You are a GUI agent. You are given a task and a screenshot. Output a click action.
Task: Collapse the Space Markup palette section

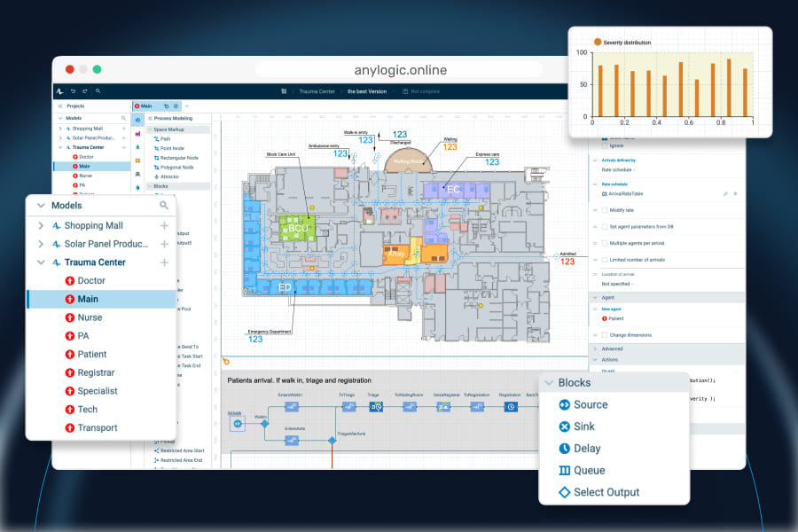(x=150, y=129)
